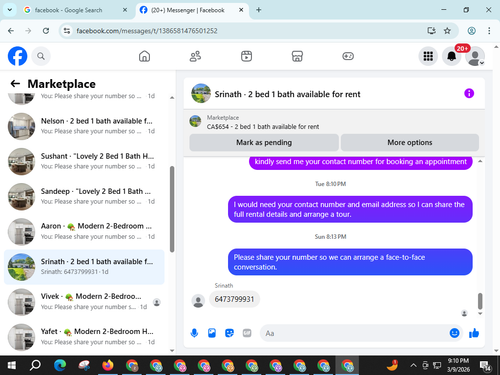Open the Windows Start menu
This screenshot has width=500, height=375.
(x=11, y=366)
